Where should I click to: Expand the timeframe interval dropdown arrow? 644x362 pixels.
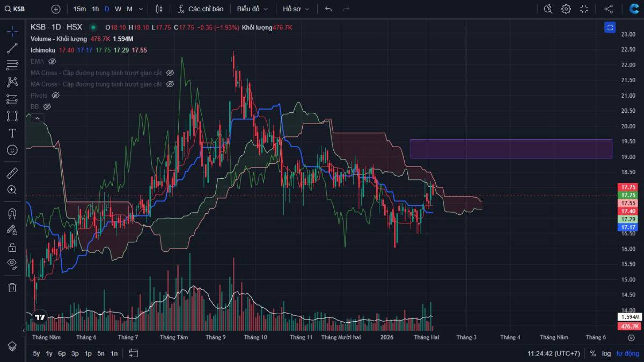141,9
